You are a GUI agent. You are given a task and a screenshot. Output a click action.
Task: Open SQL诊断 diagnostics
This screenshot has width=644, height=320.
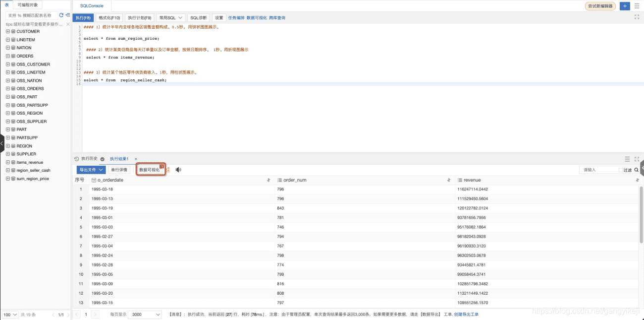point(198,17)
